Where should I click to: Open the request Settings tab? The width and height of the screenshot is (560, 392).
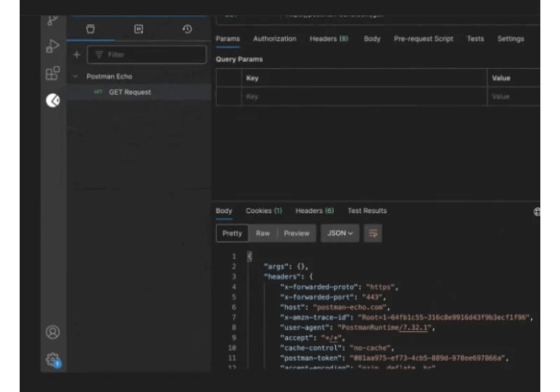510,38
